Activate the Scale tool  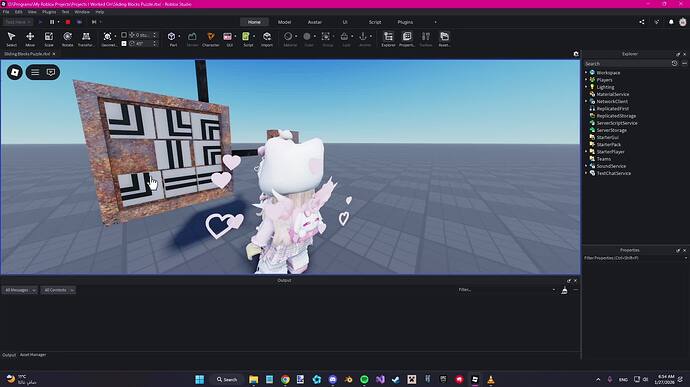pos(49,39)
